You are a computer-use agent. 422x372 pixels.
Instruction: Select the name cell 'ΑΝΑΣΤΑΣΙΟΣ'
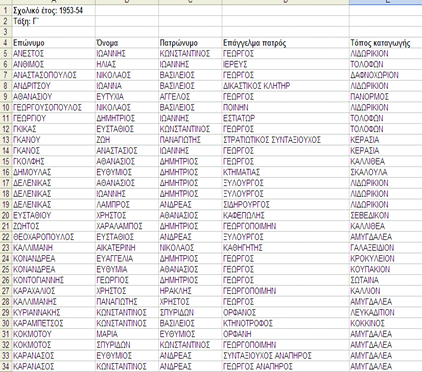tap(127, 151)
